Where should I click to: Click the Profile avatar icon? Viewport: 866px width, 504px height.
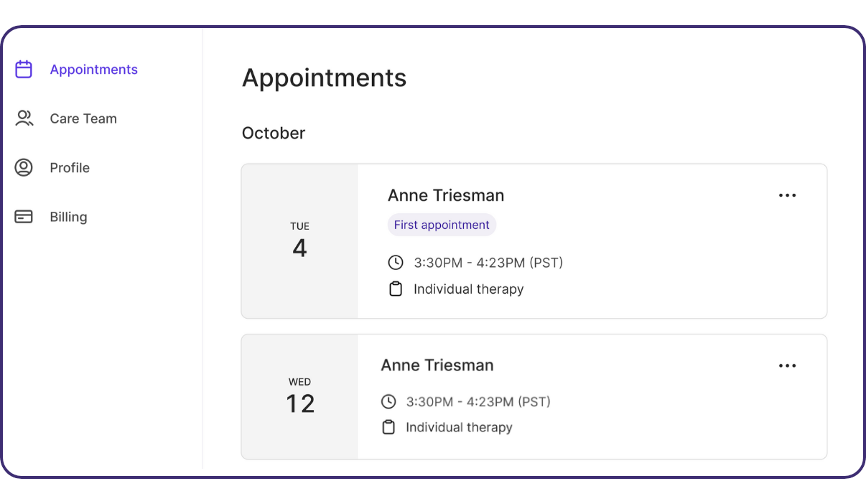(x=24, y=167)
